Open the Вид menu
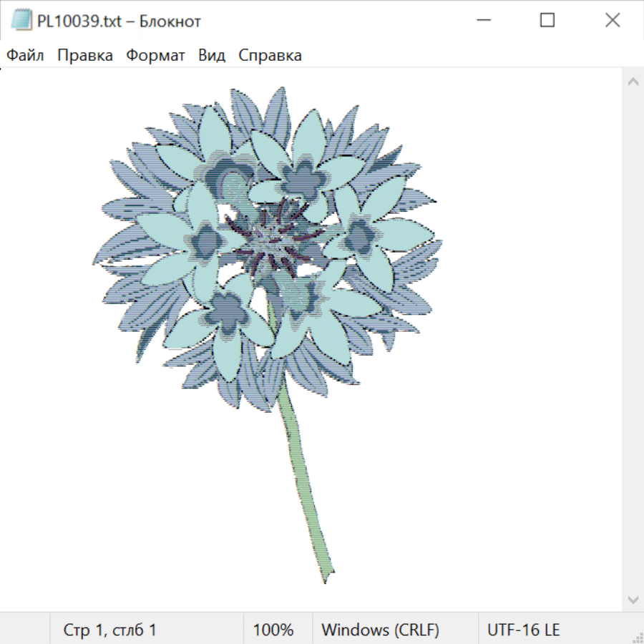Image resolution: width=644 pixels, height=644 pixels. coord(212,55)
